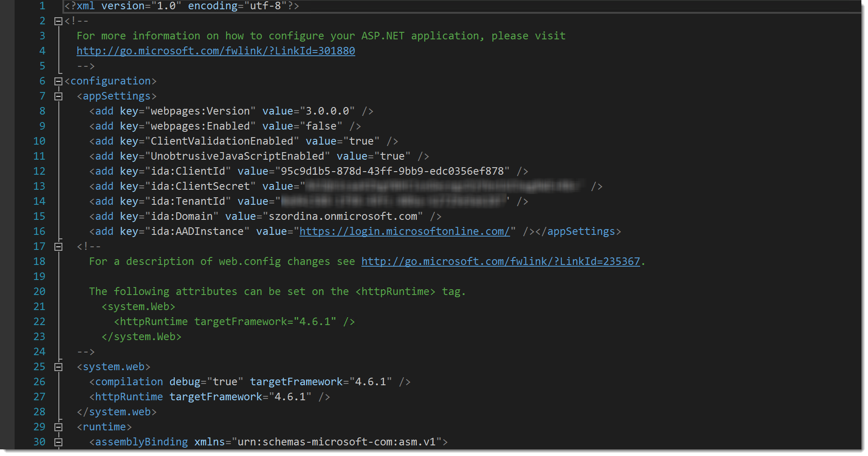Collapse the comment block starting line 17
The width and height of the screenshot is (868, 456).
pyautogui.click(x=58, y=247)
